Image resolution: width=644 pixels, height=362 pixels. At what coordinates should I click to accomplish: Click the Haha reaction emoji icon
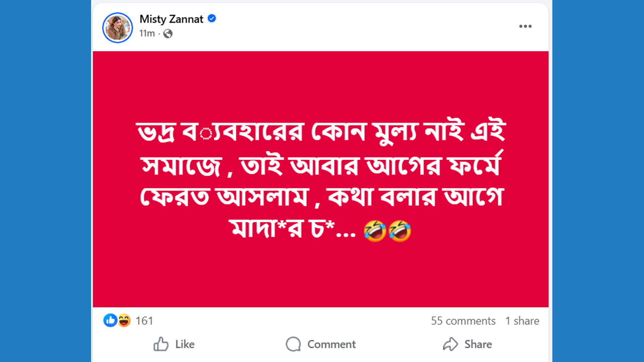[x=124, y=320]
